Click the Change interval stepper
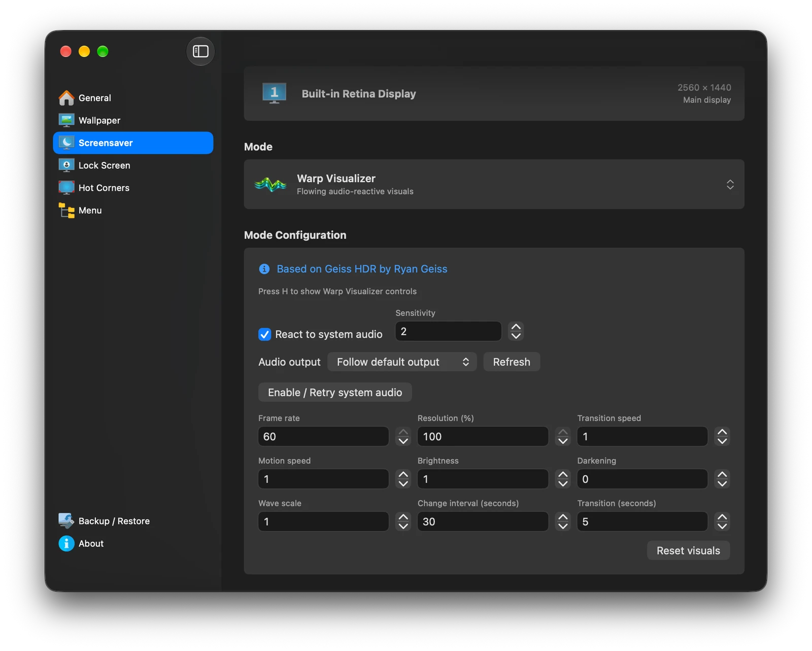Screen dimensions: 812x651 (563, 522)
